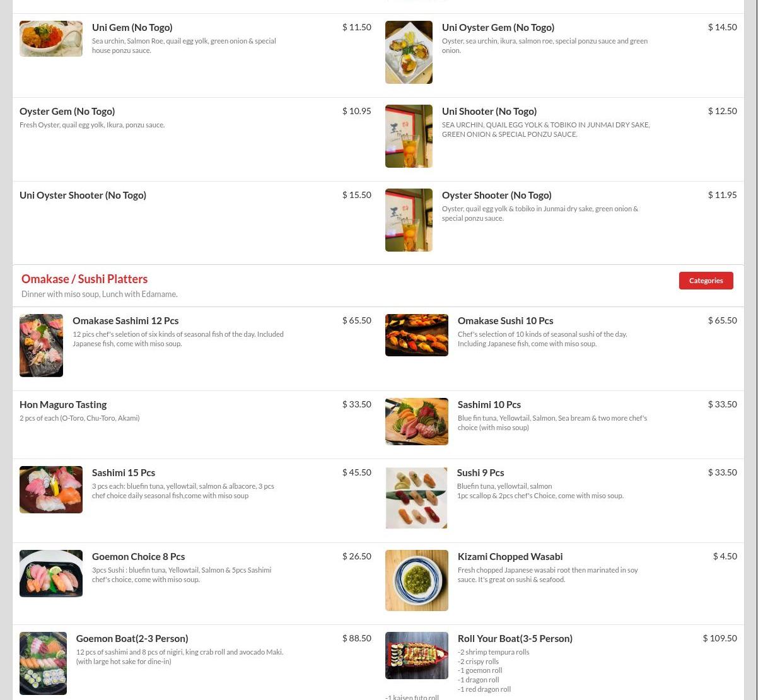The image size is (763, 700).
Task: Open the Oyster Shooter photo
Action: pos(409,220)
